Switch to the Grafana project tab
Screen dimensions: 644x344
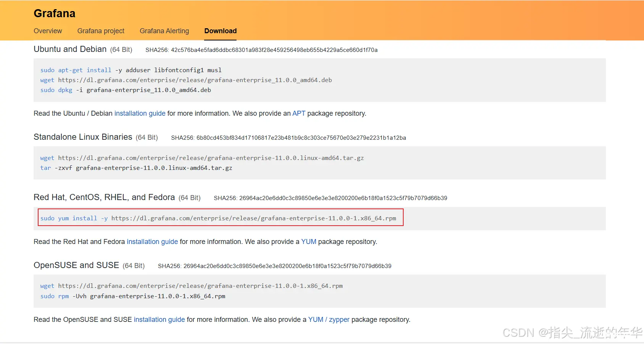pyautogui.click(x=101, y=31)
